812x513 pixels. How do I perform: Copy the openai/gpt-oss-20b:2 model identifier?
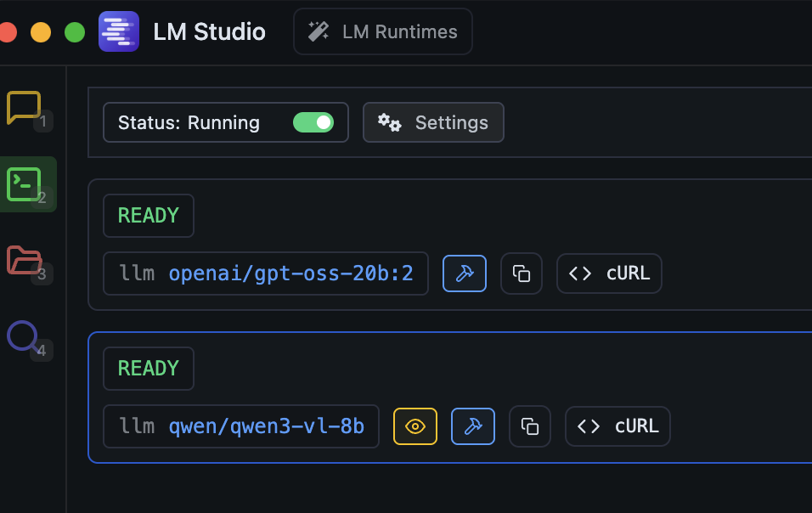tap(522, 273)
